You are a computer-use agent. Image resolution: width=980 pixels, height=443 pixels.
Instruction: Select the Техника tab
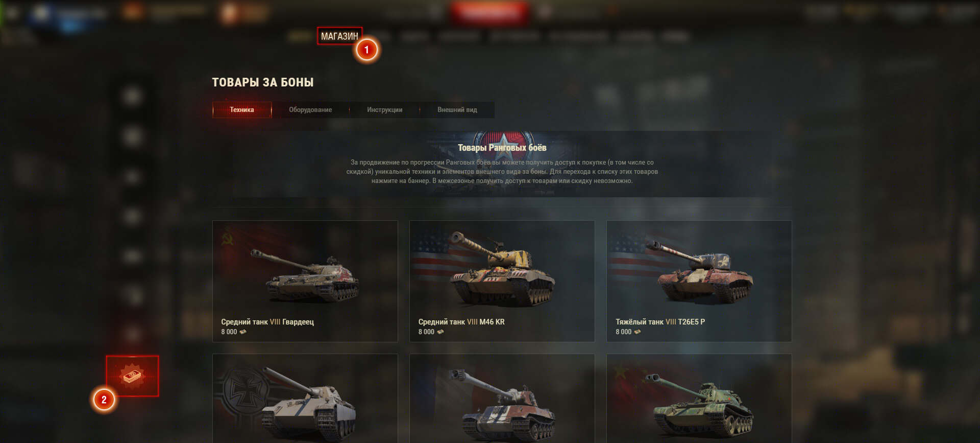pyautogui.click(x=242, y=110)
